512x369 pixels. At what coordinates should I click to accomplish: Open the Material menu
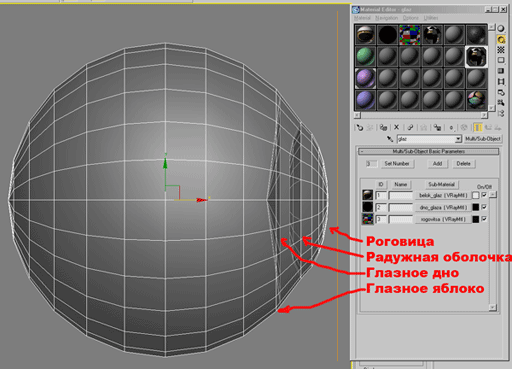(x=362, y=18)
